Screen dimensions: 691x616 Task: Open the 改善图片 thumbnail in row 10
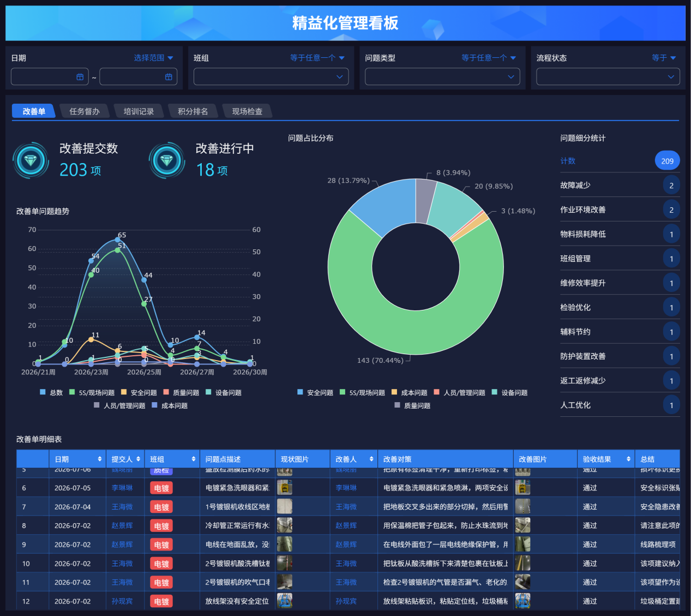click(523, 563)
